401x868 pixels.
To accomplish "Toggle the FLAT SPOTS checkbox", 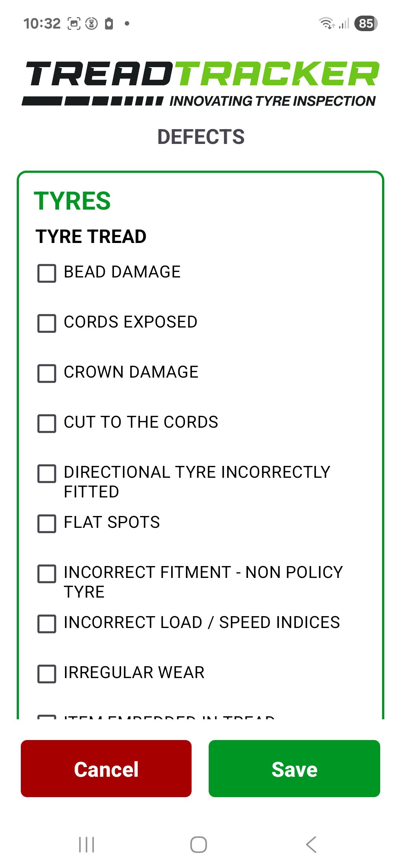I will click(47, 524).
